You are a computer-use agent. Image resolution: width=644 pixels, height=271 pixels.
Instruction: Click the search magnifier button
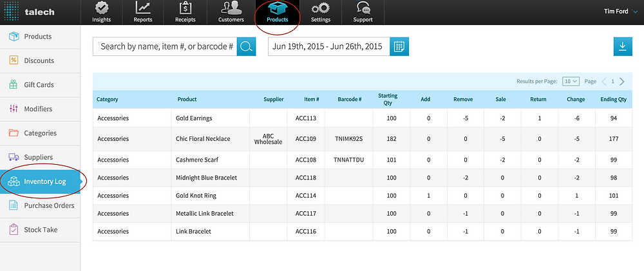tap(247, 46)
